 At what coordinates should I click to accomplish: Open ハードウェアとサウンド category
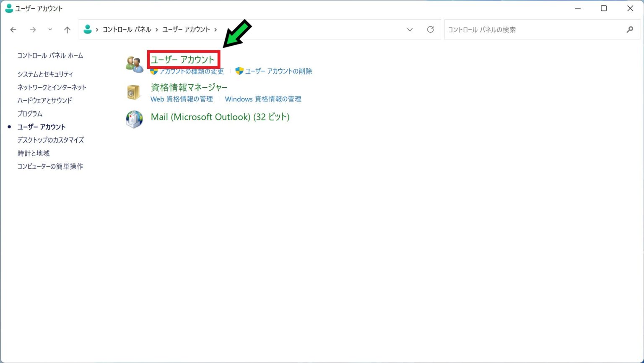pyautogui.click(x=44, y=100)
